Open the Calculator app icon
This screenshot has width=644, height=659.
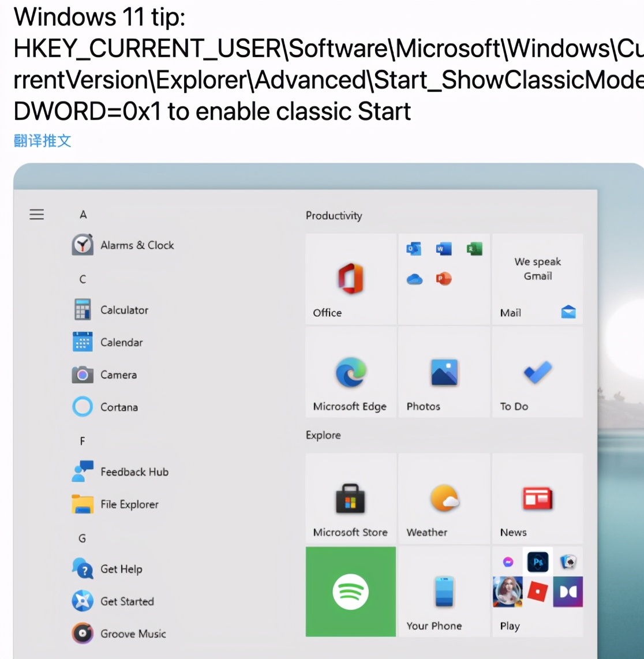click(83, 310)
